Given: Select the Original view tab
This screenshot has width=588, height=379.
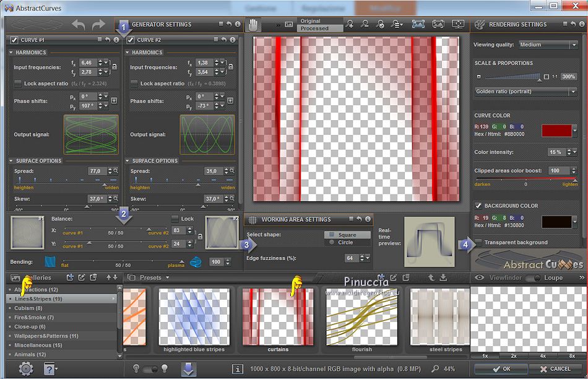Looking at the screenshot, I should [320, 21].
